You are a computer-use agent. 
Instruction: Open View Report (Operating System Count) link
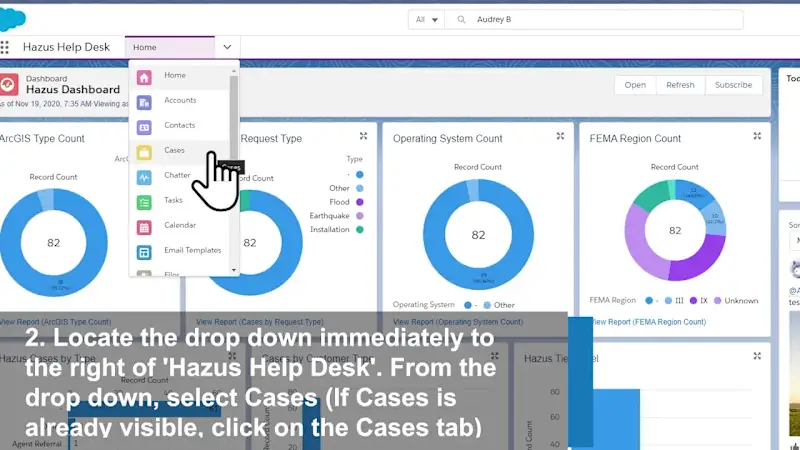pyautogui.click(x=458, y=322)
